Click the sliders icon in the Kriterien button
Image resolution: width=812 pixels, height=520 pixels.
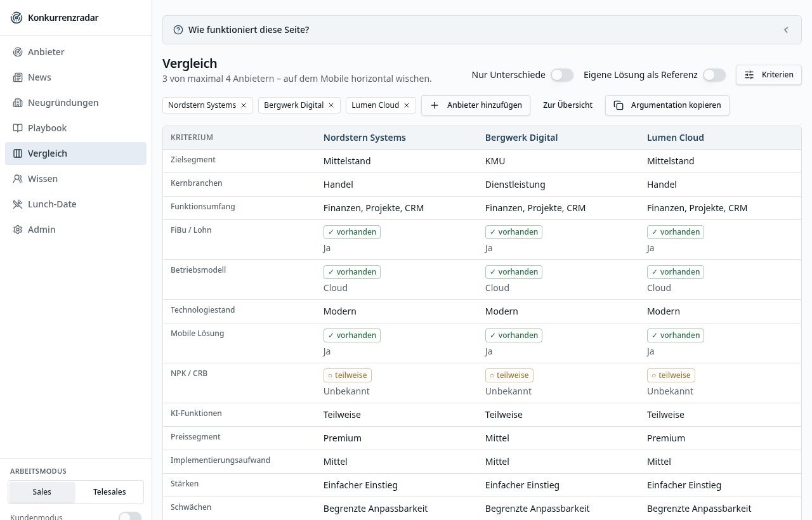(749, 75)
